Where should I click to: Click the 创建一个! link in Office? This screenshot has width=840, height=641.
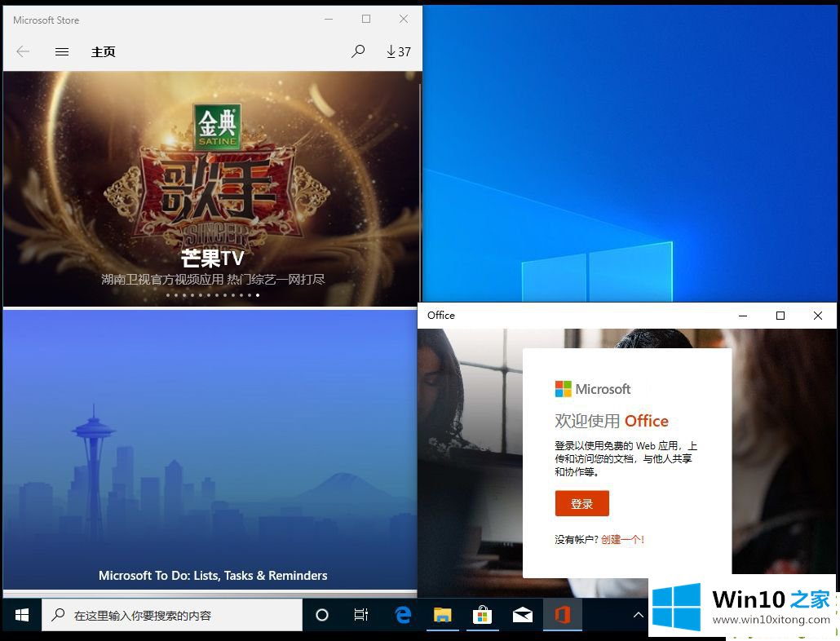(x=622, y=539)
